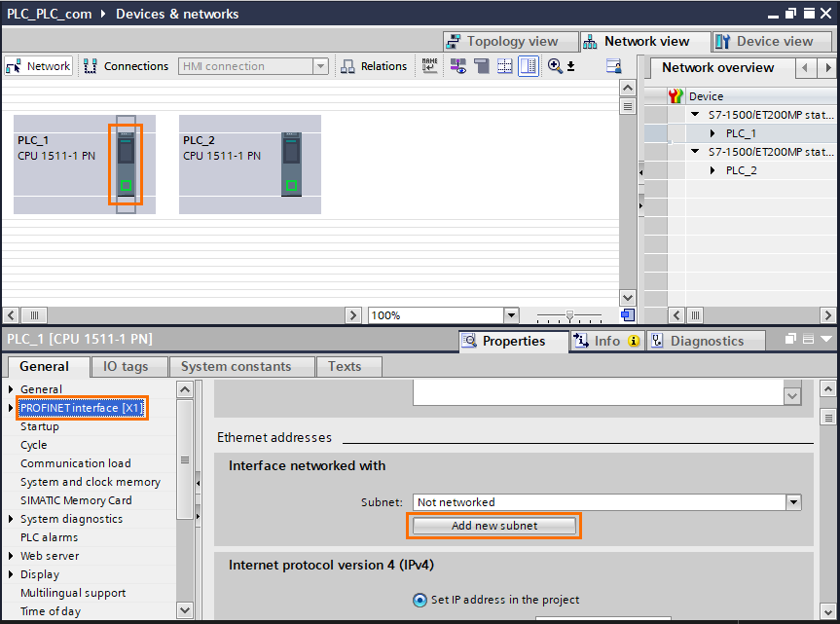The width and height of the screenshot is (840, 624).
Task: Expand PLC_2 in Network overview
Action: coord(712,170)
